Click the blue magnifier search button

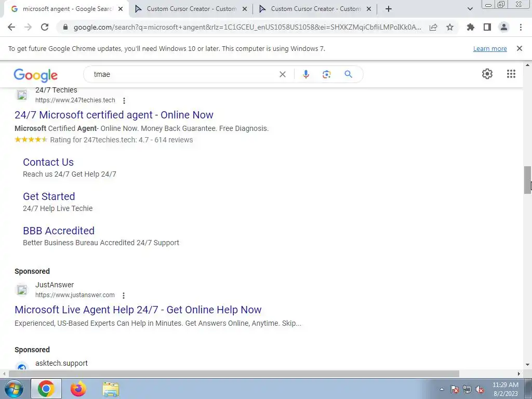(348, 74)
